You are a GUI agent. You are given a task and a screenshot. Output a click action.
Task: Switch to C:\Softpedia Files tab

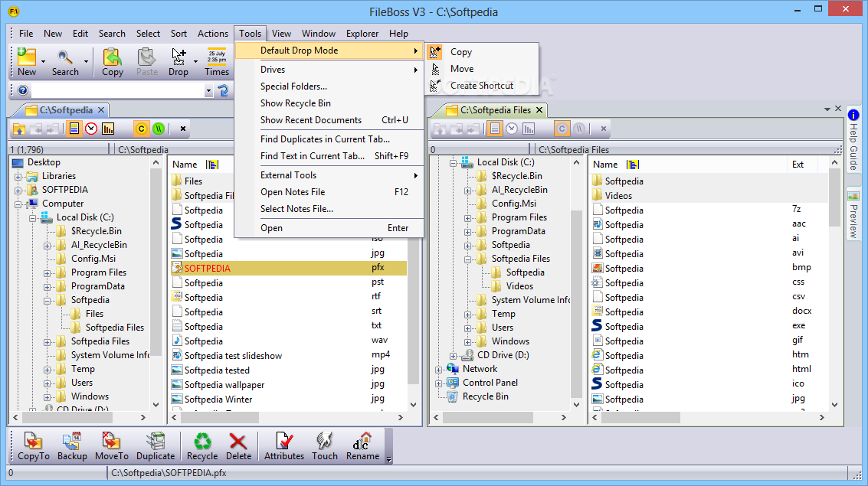(x=495, y=110)
